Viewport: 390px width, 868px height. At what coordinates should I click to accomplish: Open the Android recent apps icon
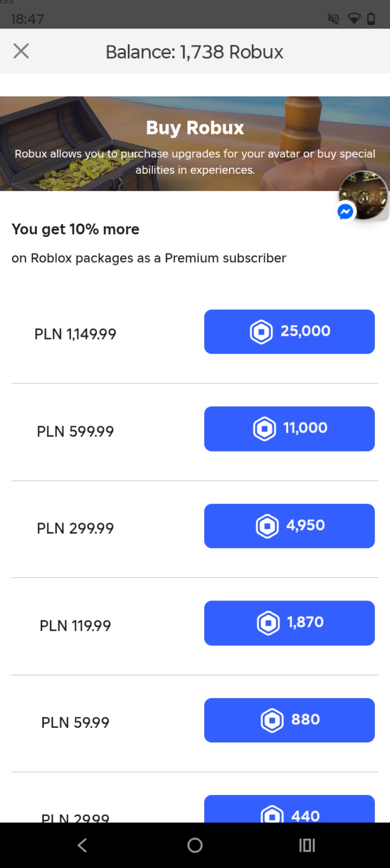coord(307,845)
